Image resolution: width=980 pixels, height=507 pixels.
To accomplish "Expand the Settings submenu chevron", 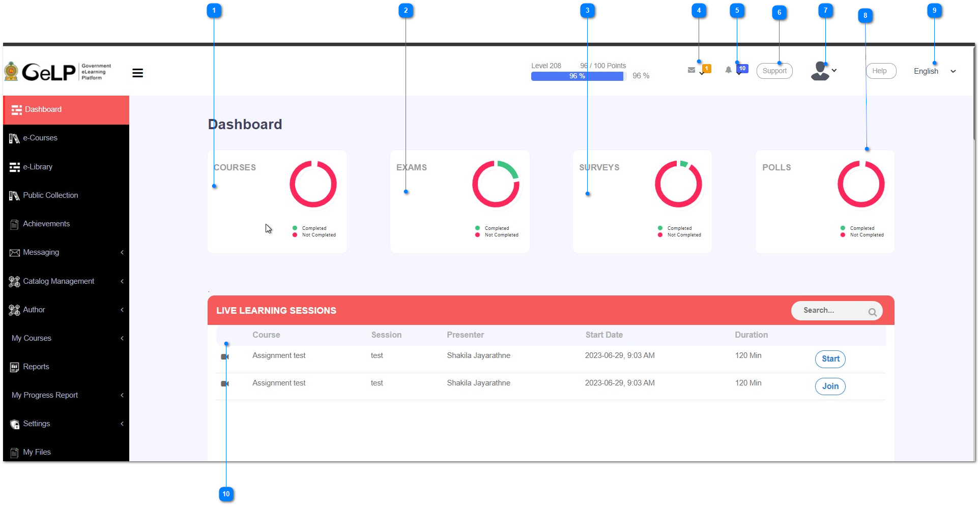I will coord(122,424).
